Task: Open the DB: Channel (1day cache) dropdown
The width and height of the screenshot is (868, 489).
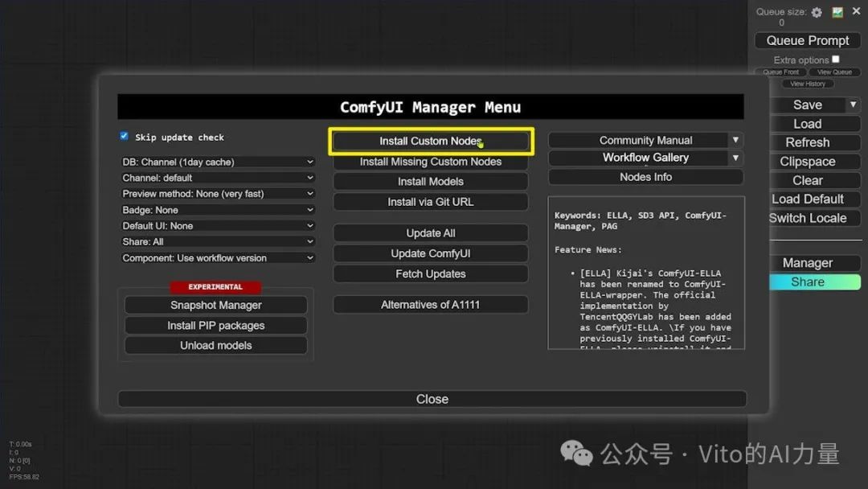Action: 218,162
